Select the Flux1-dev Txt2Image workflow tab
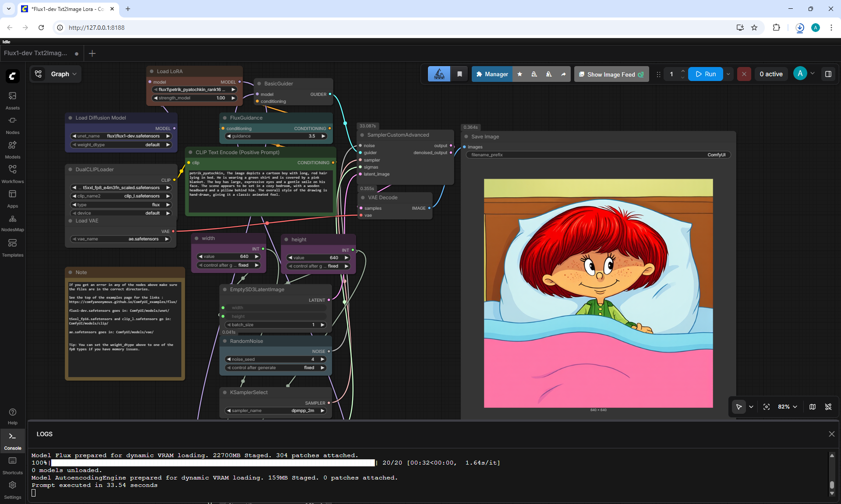This screenshot has height=504, width=841. pyautogui.click(x=35, y=53)
